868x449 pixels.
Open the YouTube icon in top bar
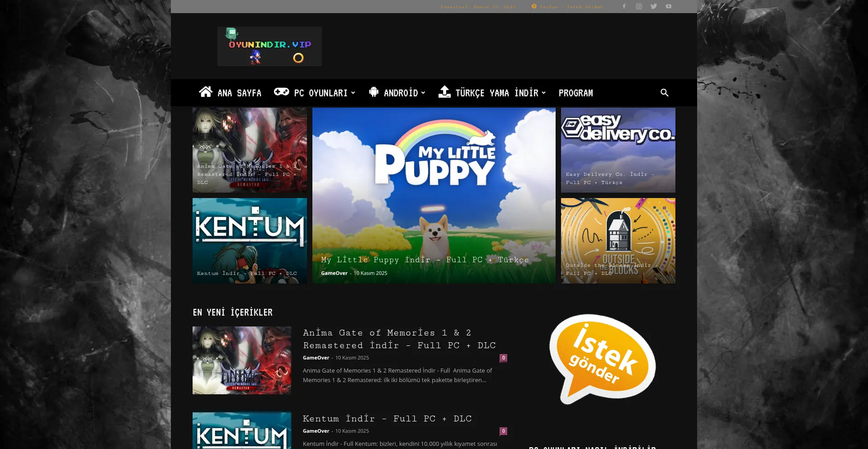pyautogui.click(x=668, y=6)
